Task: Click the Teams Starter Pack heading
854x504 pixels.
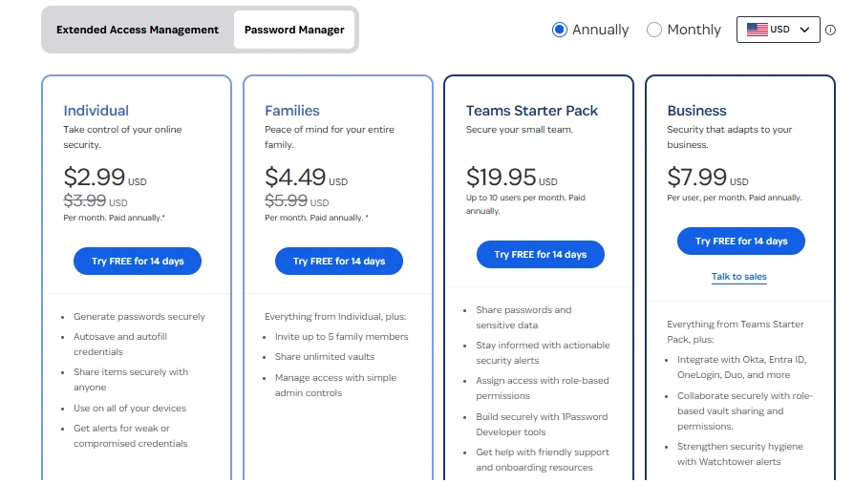Action: [x=531, y=111]
